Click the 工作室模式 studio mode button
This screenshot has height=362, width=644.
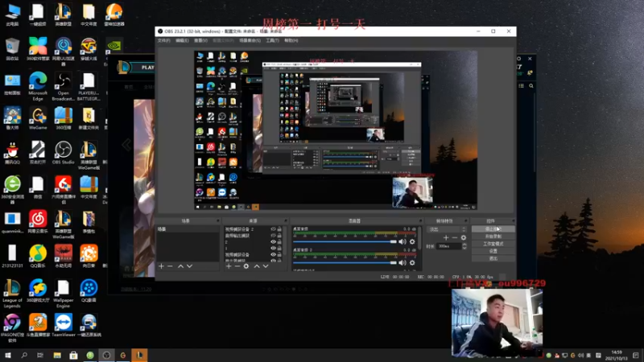[x=493, y=244]
